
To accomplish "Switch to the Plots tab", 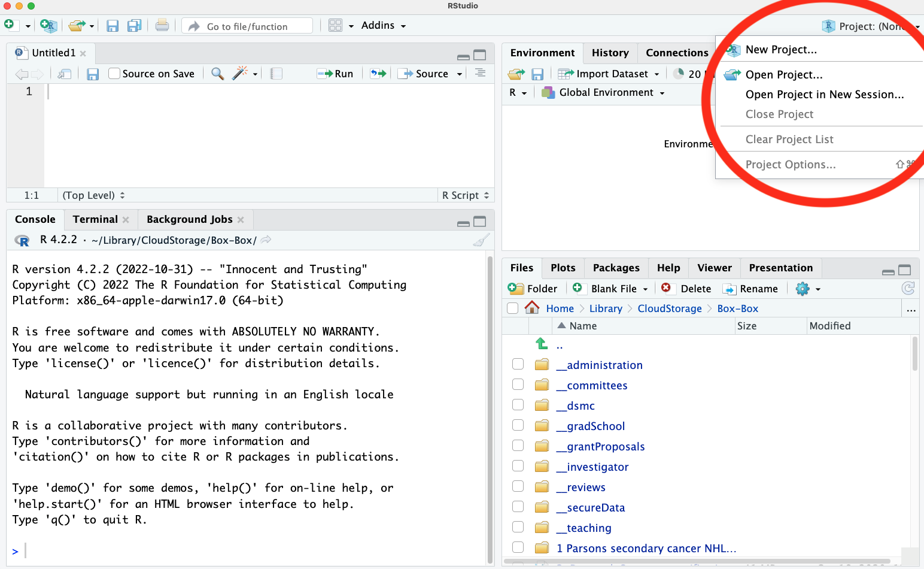I will click(x=563, y=268).
